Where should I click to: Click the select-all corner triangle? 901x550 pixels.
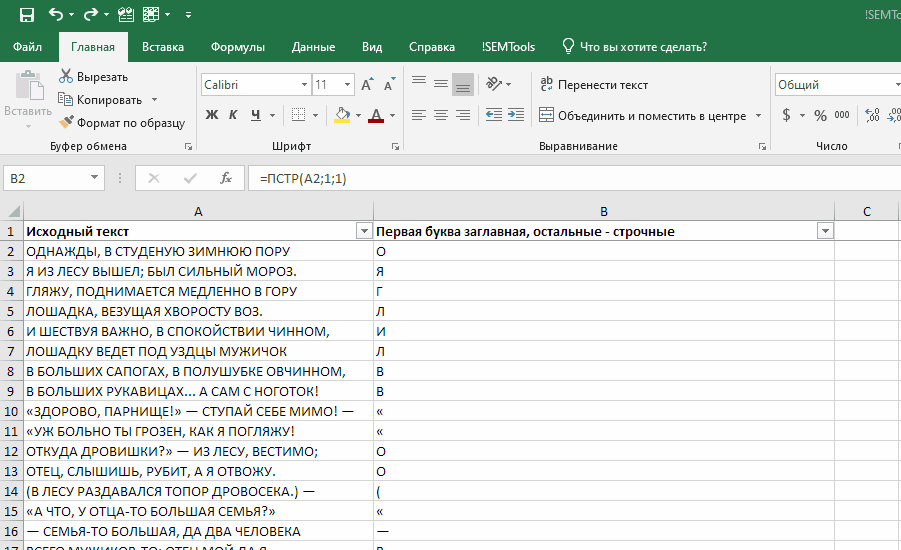point(13,211)
